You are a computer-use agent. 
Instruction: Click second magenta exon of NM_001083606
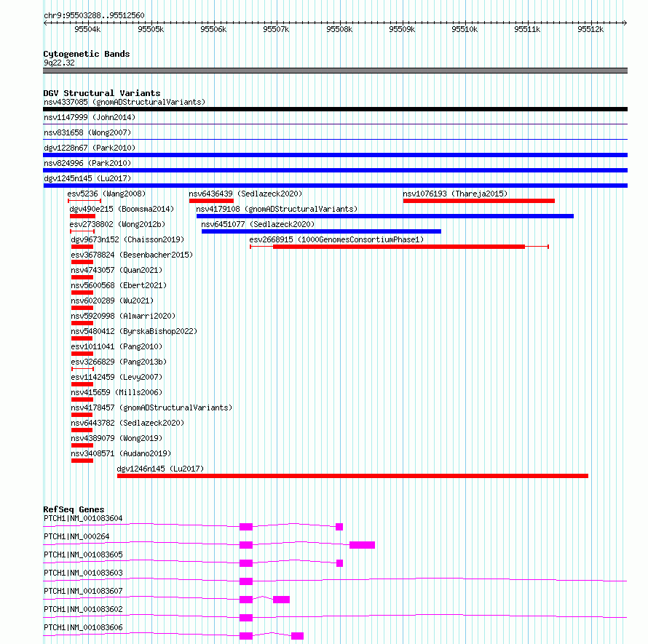click(x=298, y=636)
